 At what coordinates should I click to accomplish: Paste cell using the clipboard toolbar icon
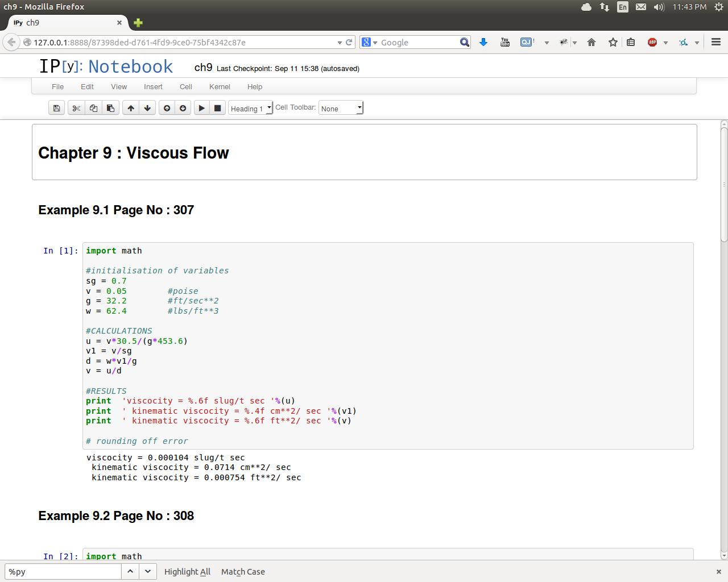click(110, 108)
